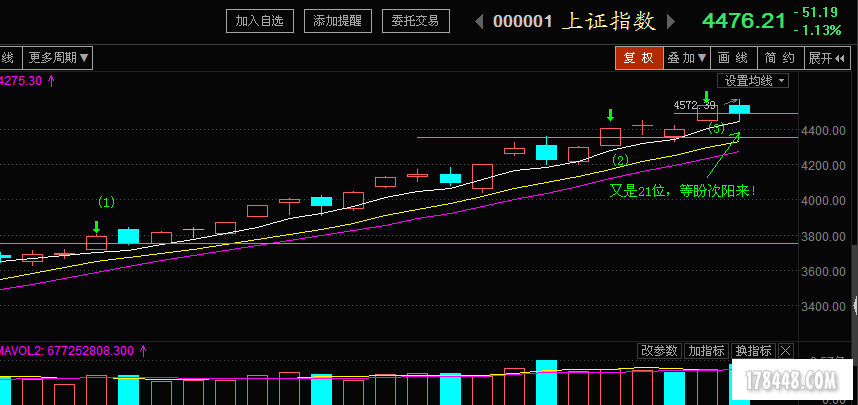Click the 4572.39 high price label
This screenshot has width=858, height=405.
click(x=694, y=105)
